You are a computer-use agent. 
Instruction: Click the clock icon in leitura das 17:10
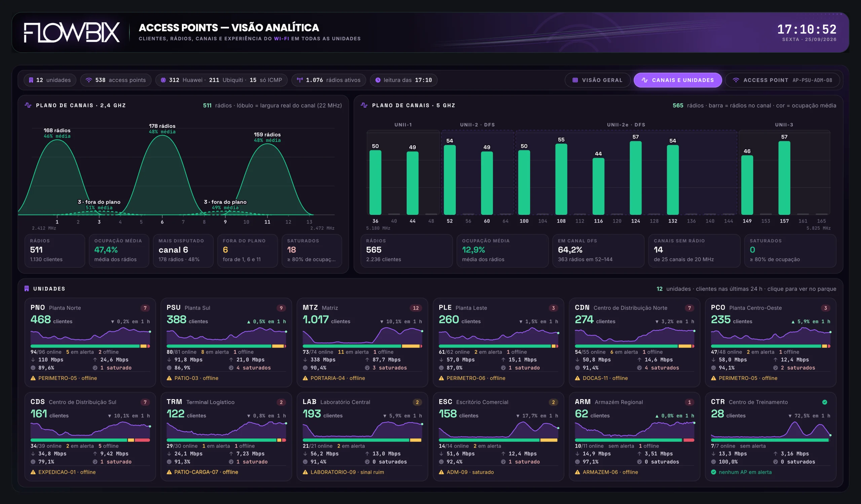[x=378, y=80]
